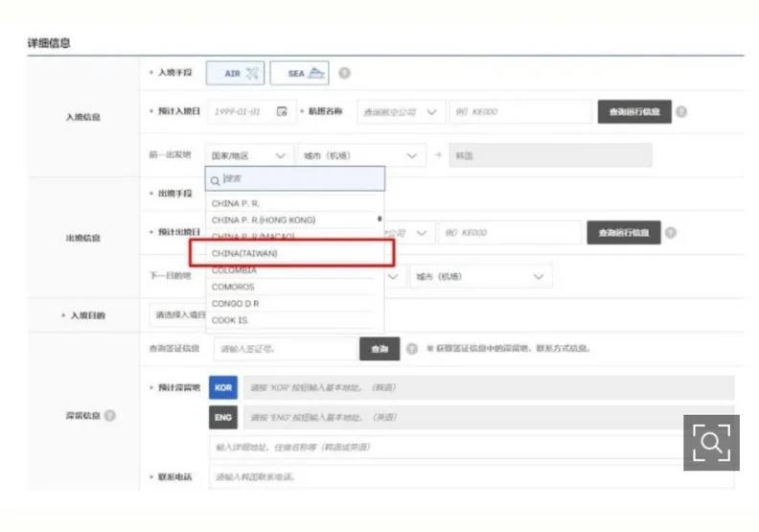The height and width of the screenshot is (532, 759).
Task: Expand the city (airport) dropdown for previous departure
Action: [361, 155]
